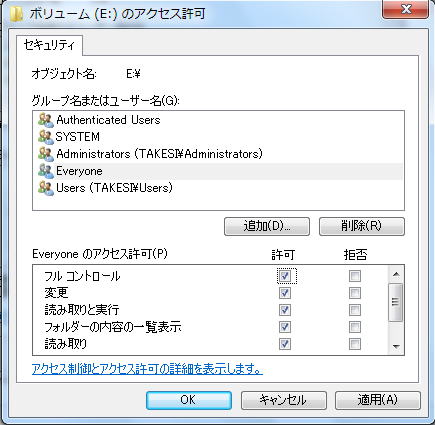Click permissions list scroll-down arrow
The width and height of the screenshot is (435, 425).
click(x=396, y=347)
